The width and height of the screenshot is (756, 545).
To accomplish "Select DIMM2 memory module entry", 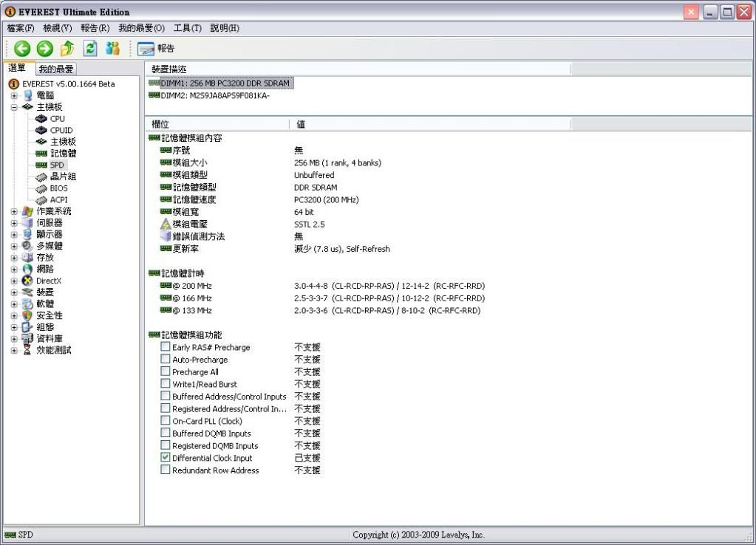I will 209,95.
